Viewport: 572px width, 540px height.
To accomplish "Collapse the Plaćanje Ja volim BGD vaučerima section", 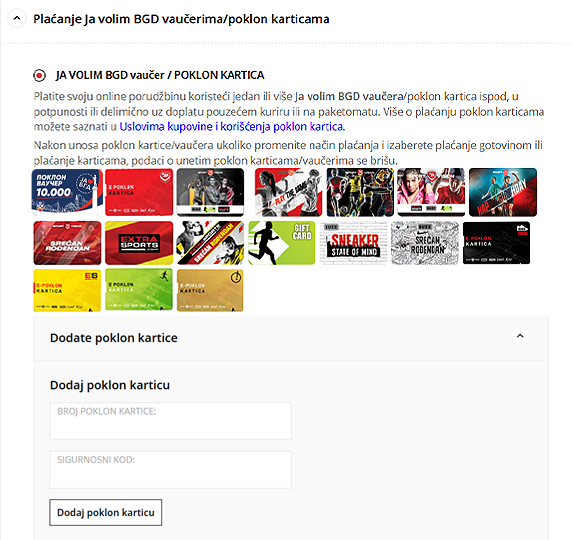I will pyautogui.click(x=17, y=18).
